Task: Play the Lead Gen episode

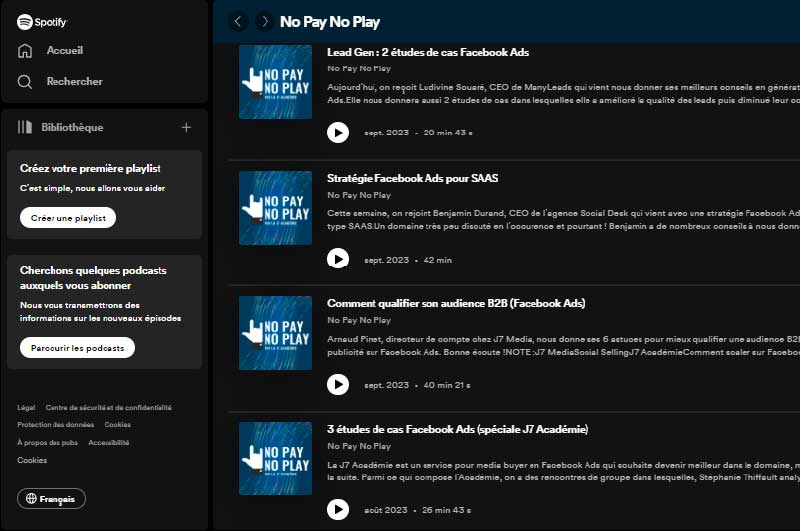Action: (x=338, y=133)
